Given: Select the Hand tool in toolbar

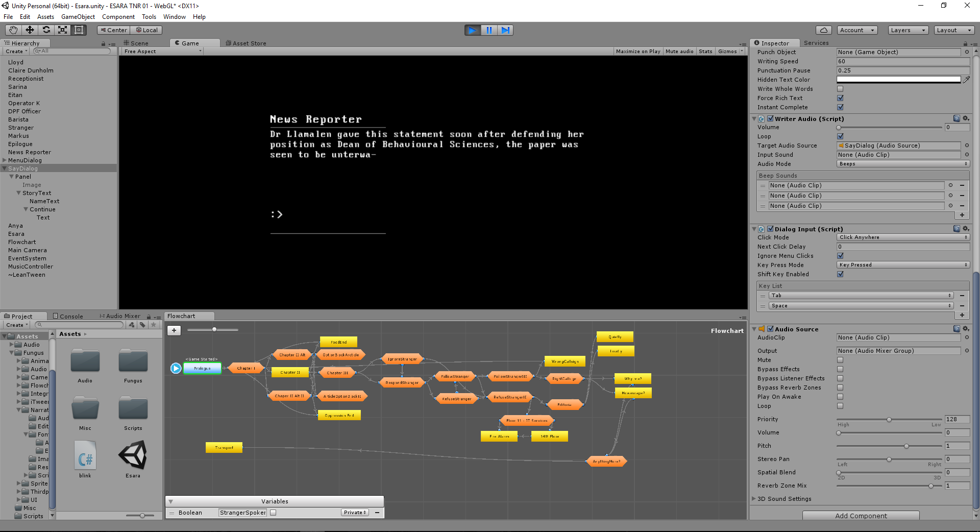Looking at the screenshot, I should pyautogui.click(x=13, y=30).
